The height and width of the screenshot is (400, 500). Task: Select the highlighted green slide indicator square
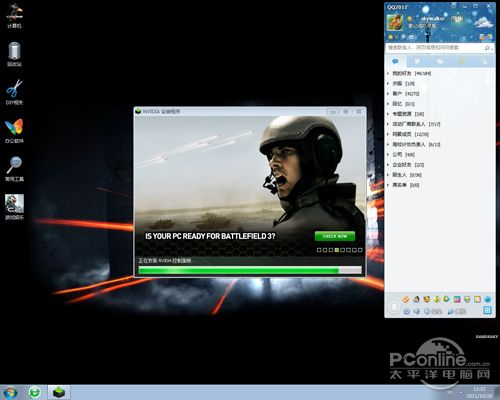[337, 250]
